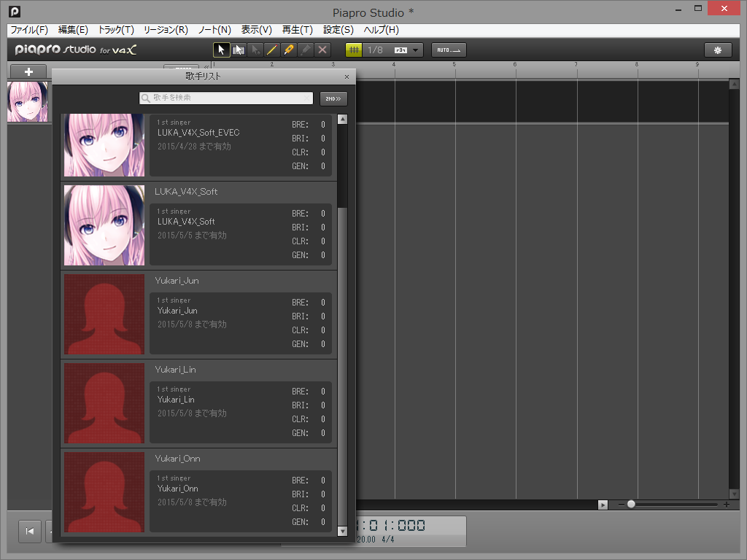The width and height of the screenshot is (747, 560).
Task: Click the zoom in plus icon
Action: point(727,505)
